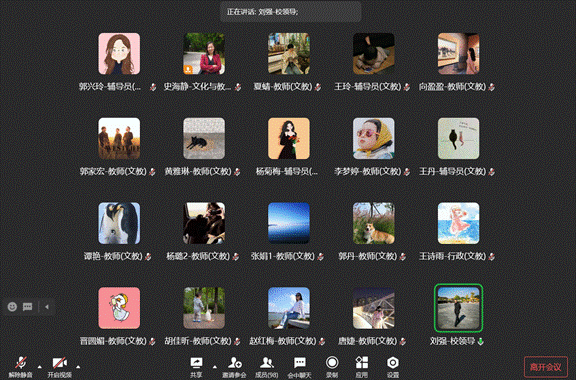Open the in-meeting chat icon
Image resolution: width=576 pixels, height=380 pixels.
pyautogui.click(x=300, y=363)
